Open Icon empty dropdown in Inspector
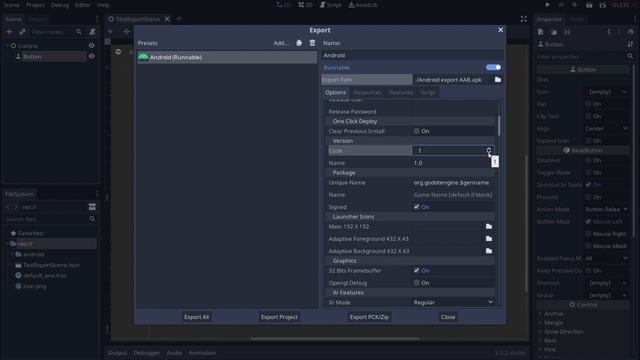Viewport: 640px width, 360px height. (607, 92)
